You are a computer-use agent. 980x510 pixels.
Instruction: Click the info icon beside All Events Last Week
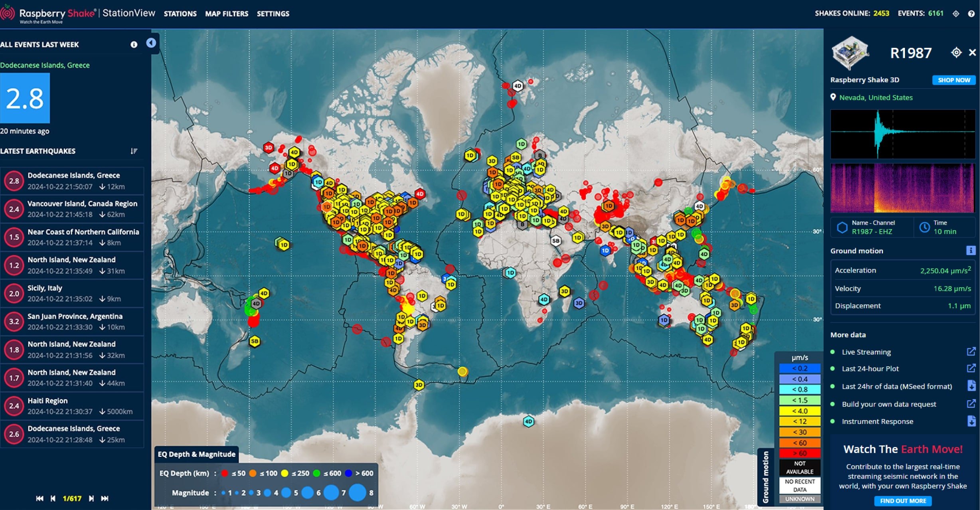click(134, 45)
